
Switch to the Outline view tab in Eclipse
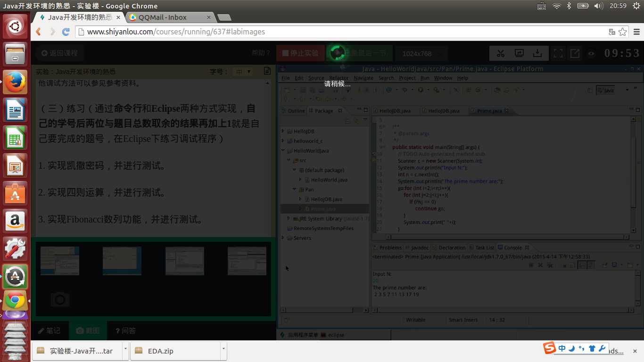tap(293, 111)
